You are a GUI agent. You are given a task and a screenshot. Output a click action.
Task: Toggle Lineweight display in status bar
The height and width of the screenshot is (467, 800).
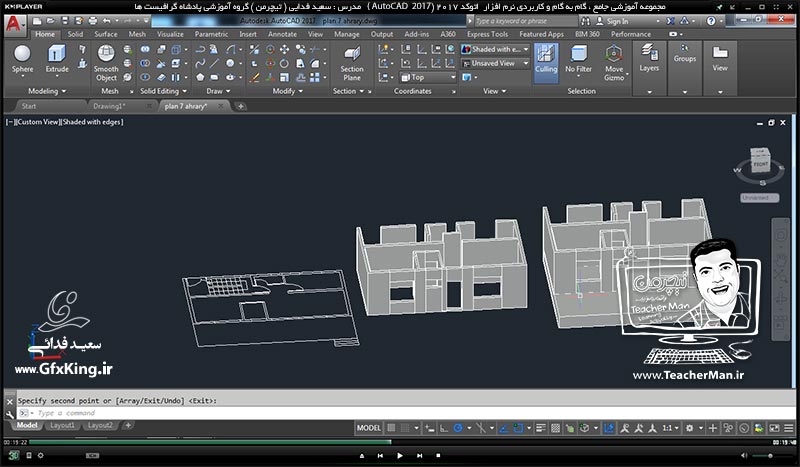point(541,428)
